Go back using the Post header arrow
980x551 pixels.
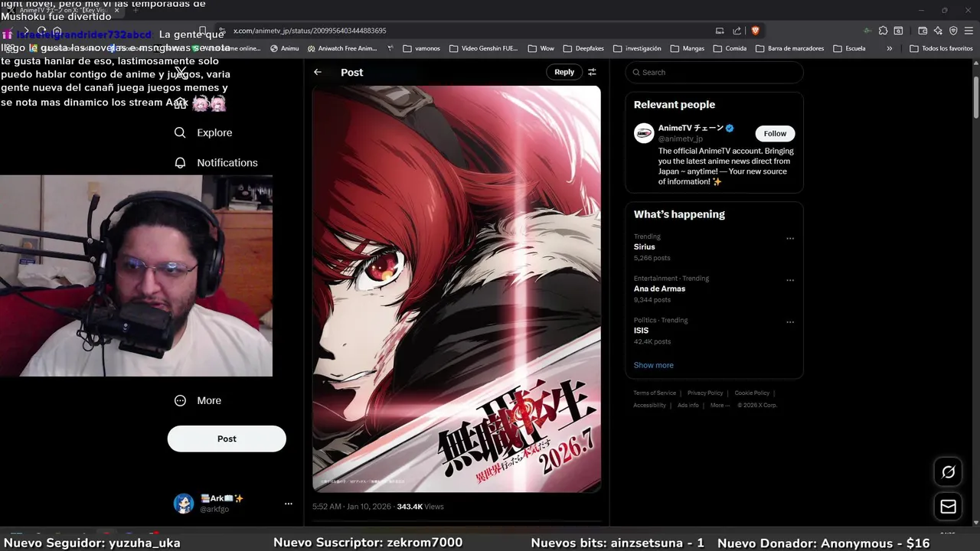318,72
